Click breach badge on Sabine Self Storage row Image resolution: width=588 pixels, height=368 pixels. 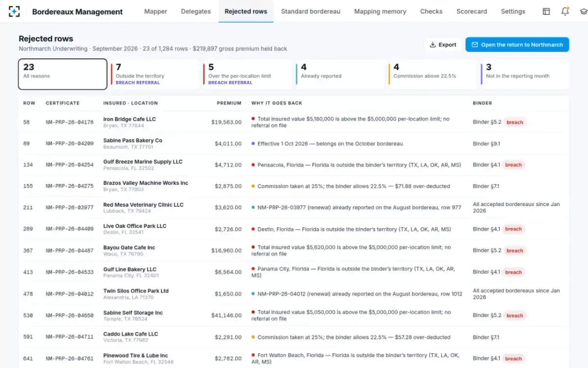(514, 315)
